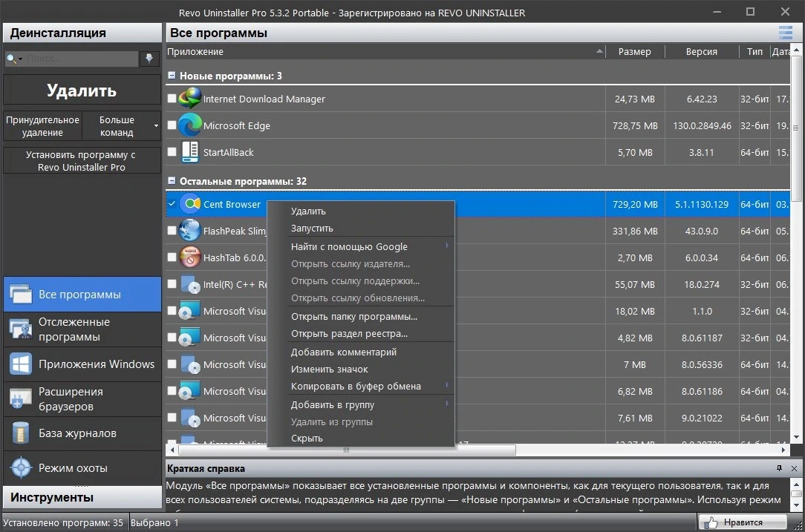The image size is (805, 532).
Task: Select 'Добавить комментарий' menu item
Action: [361, 352]
